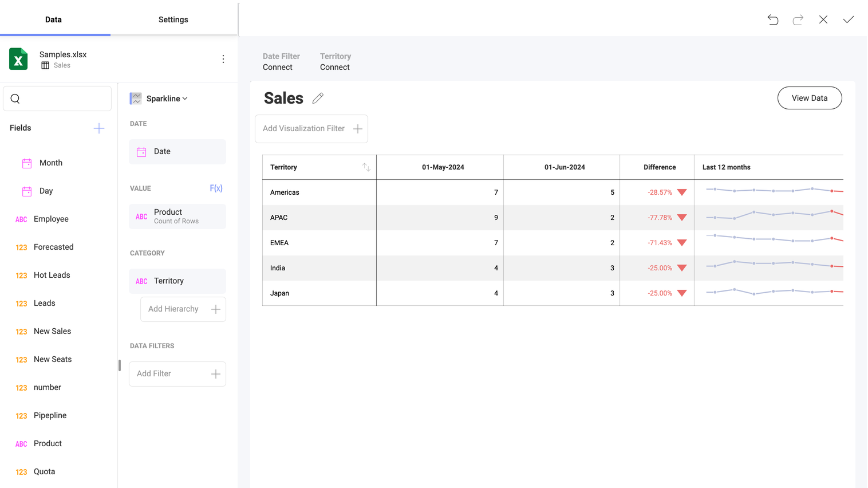Edit the Sales title with the pencil icon

pos(318,99)
